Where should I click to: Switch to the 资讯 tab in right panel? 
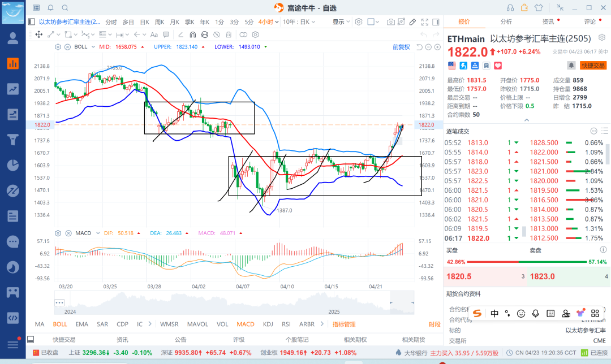(548, 22)
